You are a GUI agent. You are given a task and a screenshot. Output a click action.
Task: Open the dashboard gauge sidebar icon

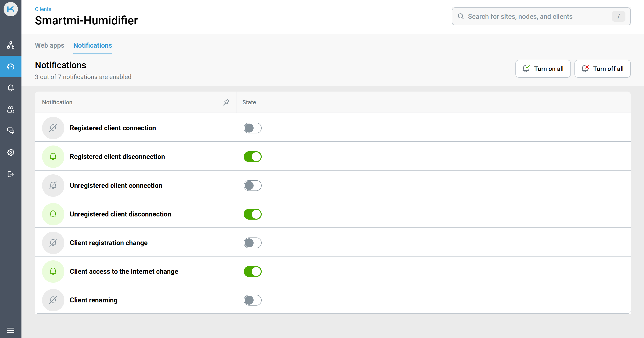click(x=11, y=66)
